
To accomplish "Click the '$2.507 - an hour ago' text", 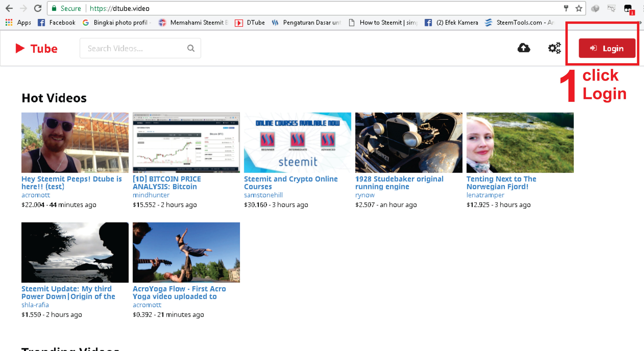I will tap(386, 205).
